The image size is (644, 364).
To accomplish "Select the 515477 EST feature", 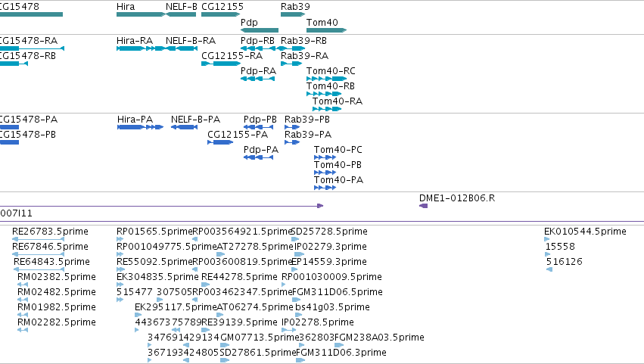I will [x=120, y=300].
